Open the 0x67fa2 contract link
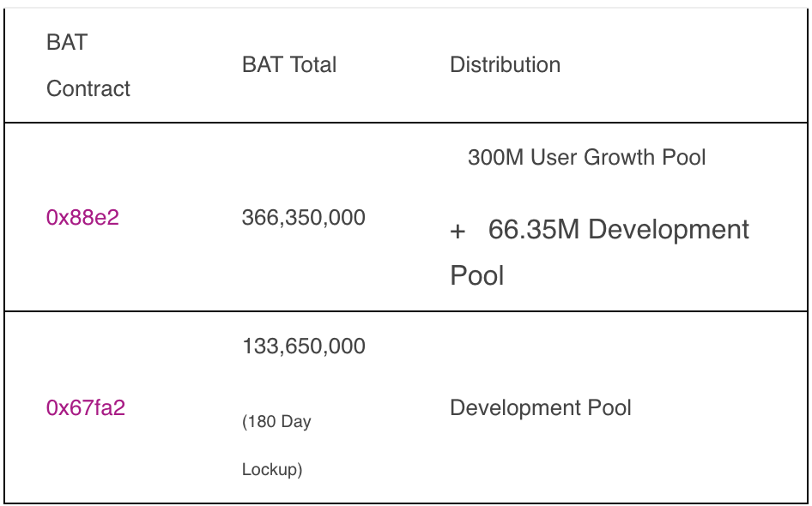The height and width of the screenshot is (506, 812). pos(86,407)
